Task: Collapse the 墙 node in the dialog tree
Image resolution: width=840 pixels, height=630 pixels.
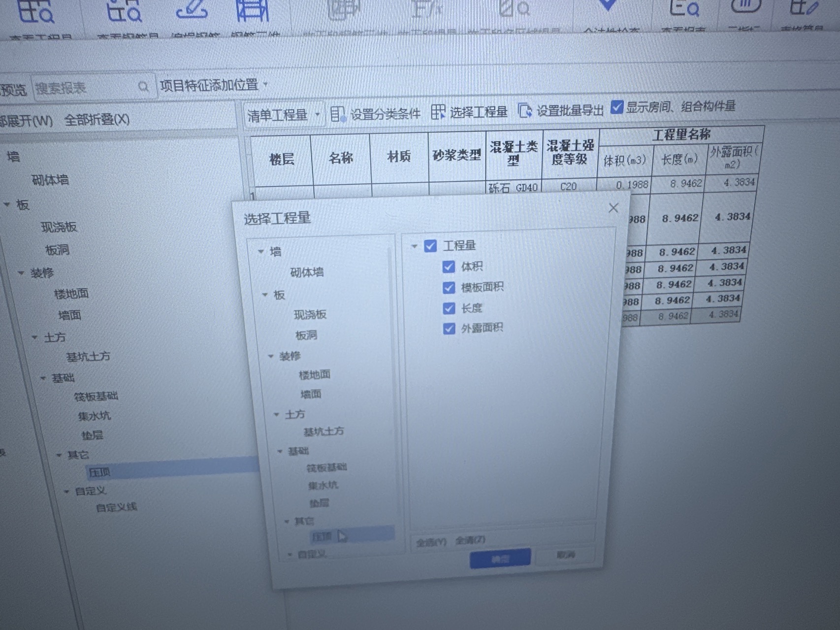Action: [x=261, y=252]
